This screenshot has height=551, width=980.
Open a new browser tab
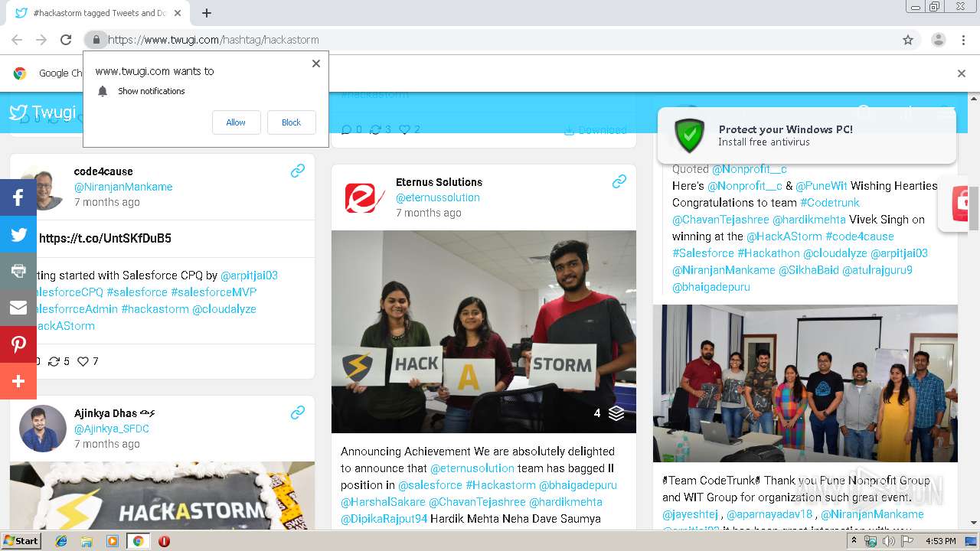[x=206, y=13]
